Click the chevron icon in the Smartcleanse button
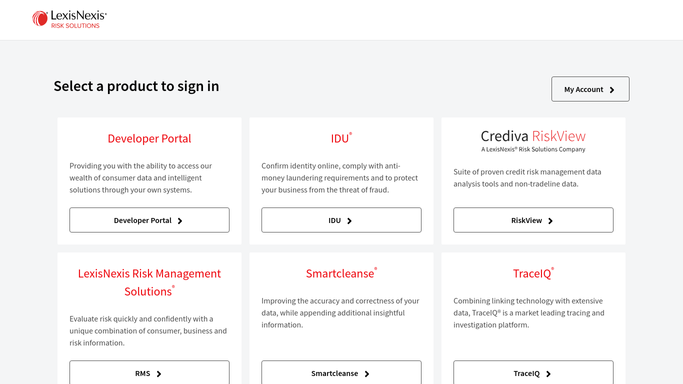The image size is (683, 384). coord(367,374)
